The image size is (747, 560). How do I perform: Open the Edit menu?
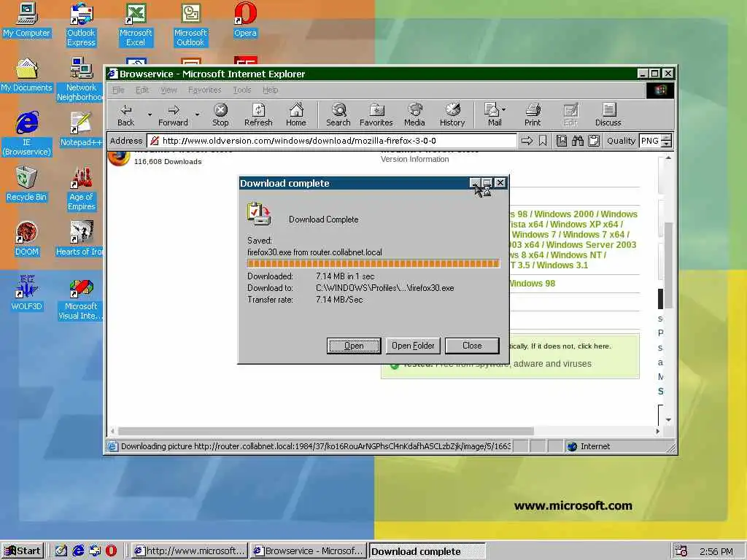[x=142, y=90]
